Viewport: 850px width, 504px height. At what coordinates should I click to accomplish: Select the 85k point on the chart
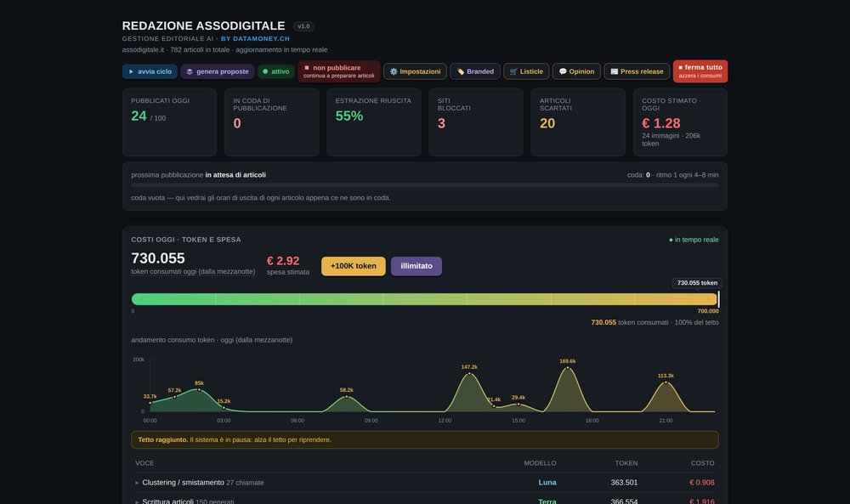coord(199,389)
